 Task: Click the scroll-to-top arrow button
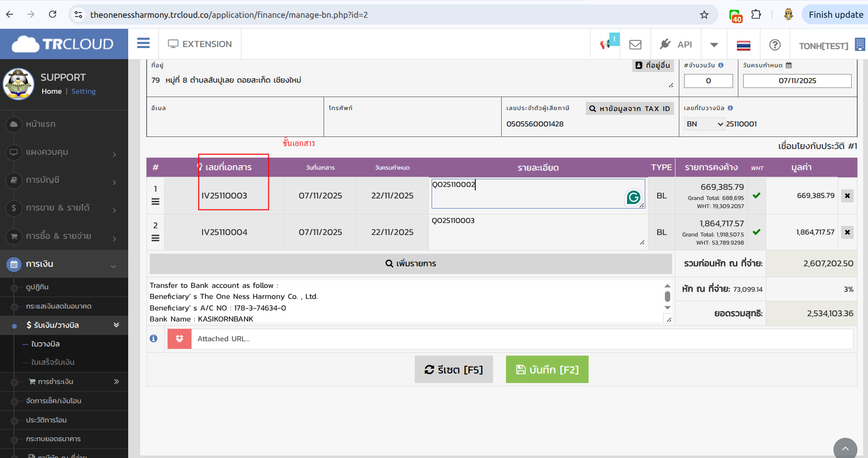845,449
